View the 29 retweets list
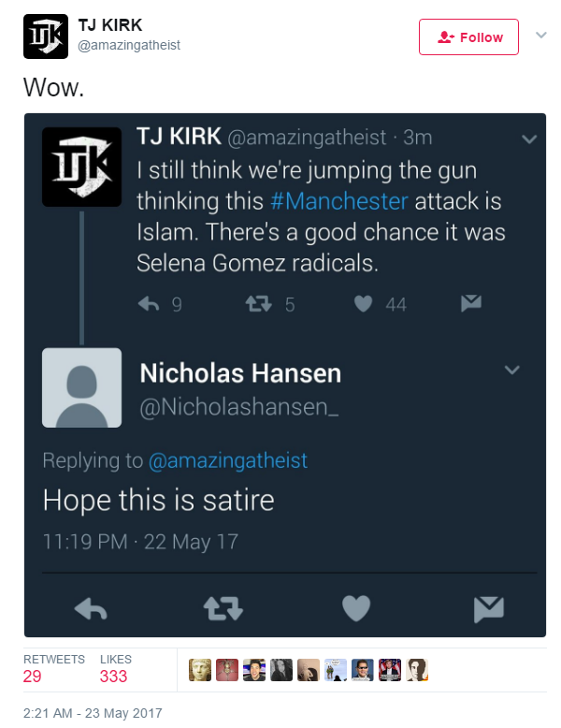The height and width of the screenshot is (728, 561). 53,668
